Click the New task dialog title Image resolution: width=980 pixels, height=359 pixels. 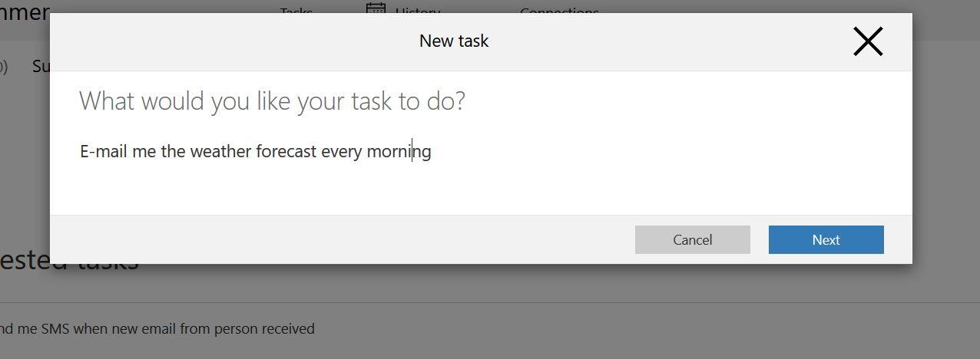pyautogui.click(x=453, y=41)
